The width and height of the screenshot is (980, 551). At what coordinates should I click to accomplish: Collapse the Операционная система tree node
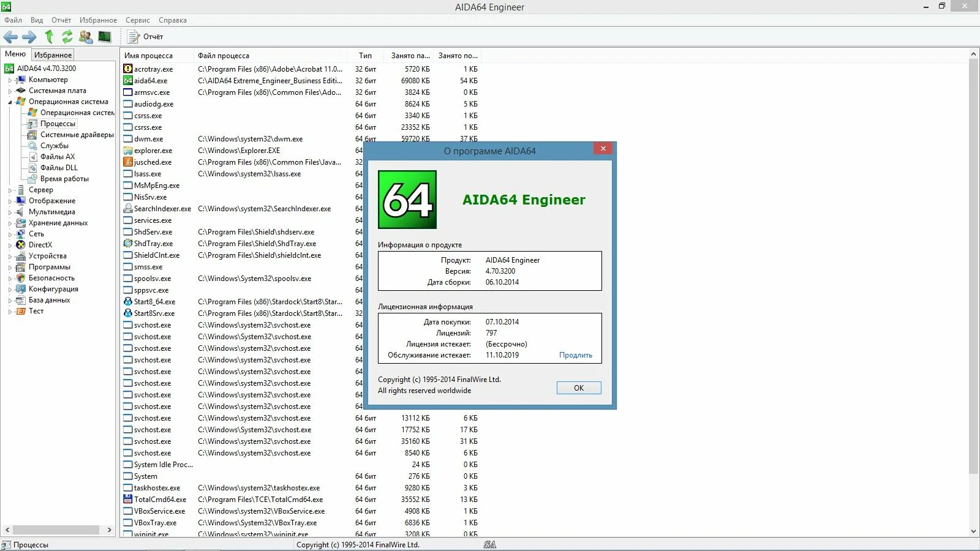(x=10, y=102)
